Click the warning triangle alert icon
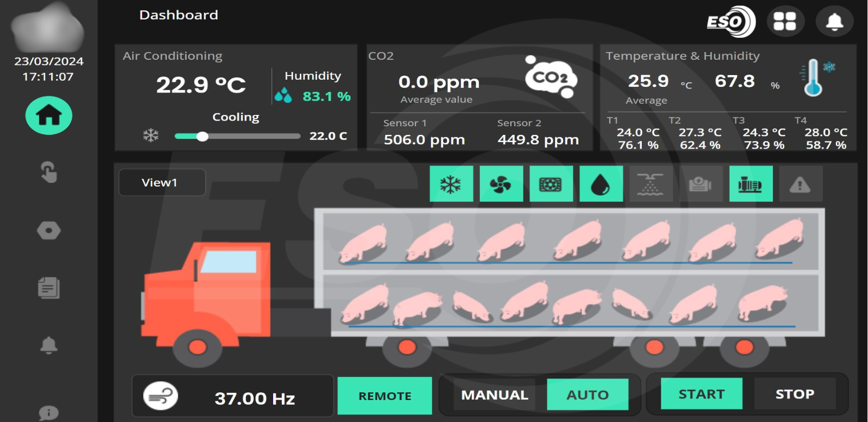The image size is (868, 422). pos(800,184)
